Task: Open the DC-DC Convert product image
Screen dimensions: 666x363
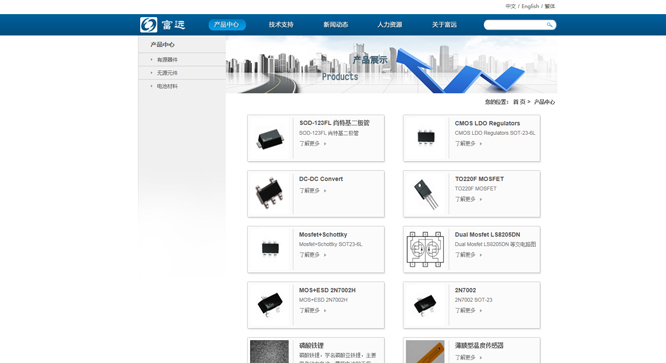Action: click(x=270, y=194)
